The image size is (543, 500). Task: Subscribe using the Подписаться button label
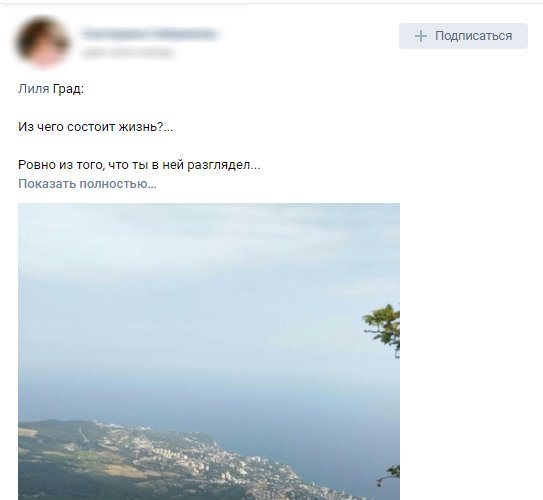pyautogui.click(x=473, y=36)
